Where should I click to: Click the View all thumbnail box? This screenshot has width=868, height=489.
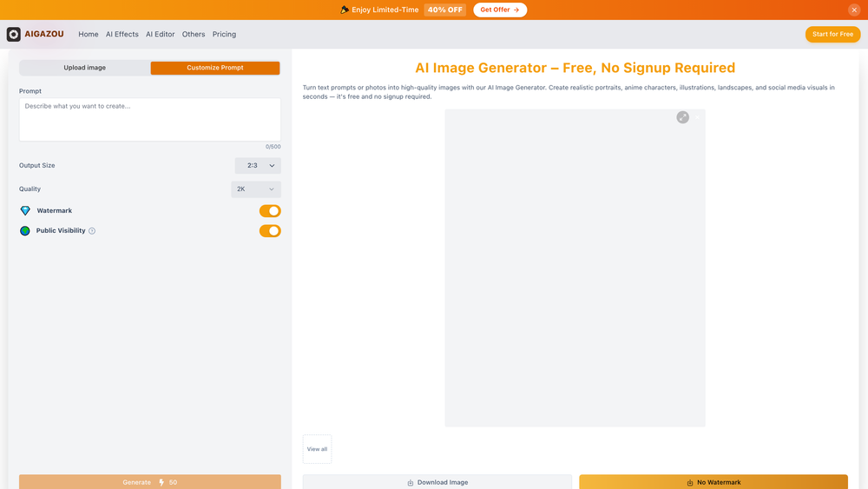(317, 449)
